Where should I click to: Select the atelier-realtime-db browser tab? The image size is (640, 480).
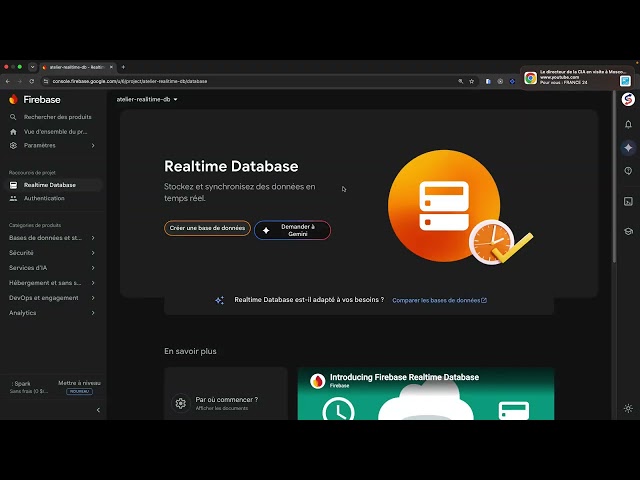tap(78, 67)
